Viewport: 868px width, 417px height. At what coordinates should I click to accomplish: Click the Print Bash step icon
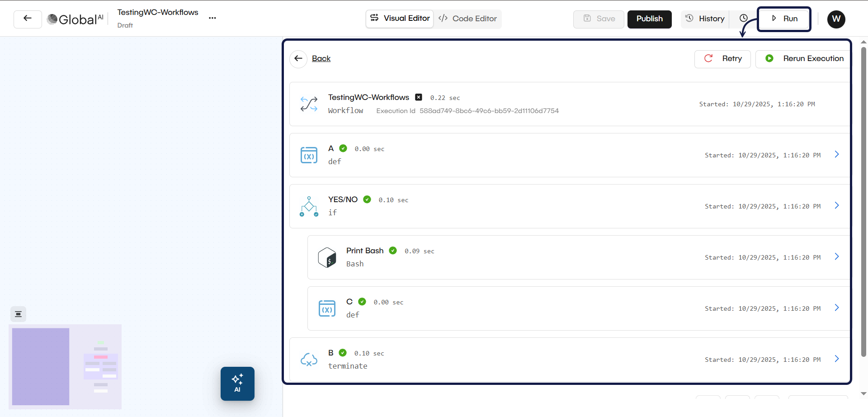click(327, 257)
